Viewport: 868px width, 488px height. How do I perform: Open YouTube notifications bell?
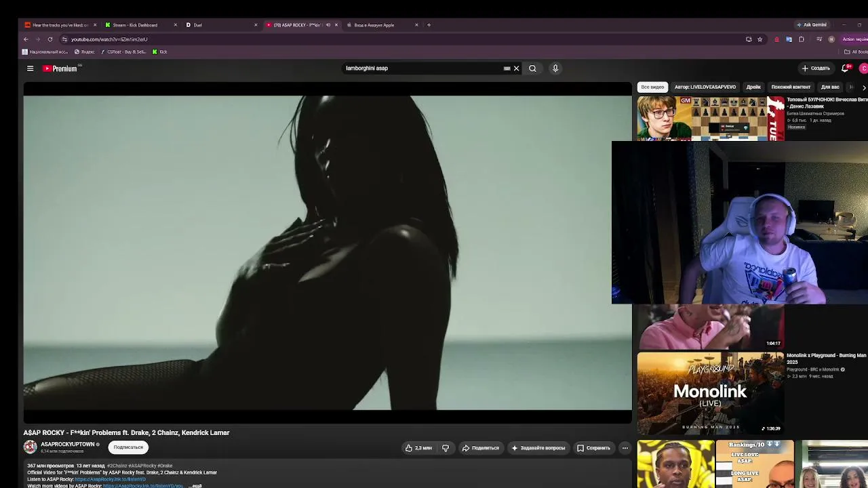coord(846,68)
